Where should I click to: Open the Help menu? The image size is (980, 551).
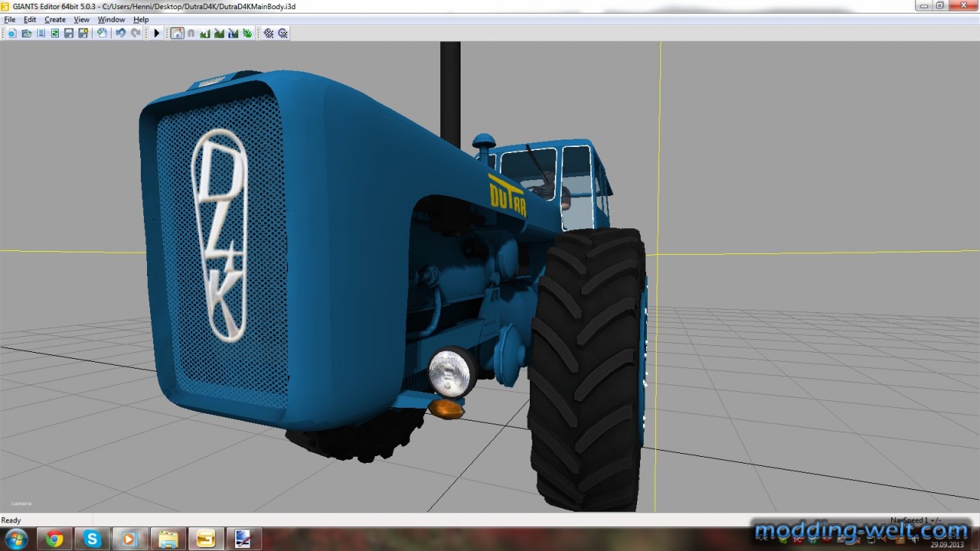click(141, 20)
